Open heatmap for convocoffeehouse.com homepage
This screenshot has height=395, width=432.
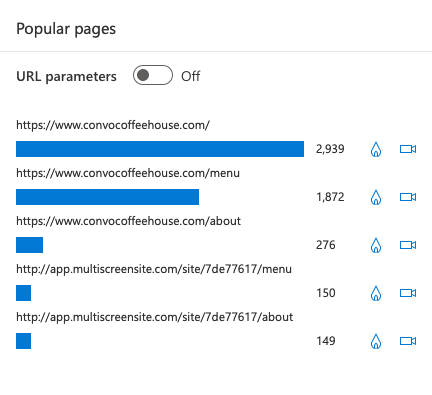coord(376,149)
